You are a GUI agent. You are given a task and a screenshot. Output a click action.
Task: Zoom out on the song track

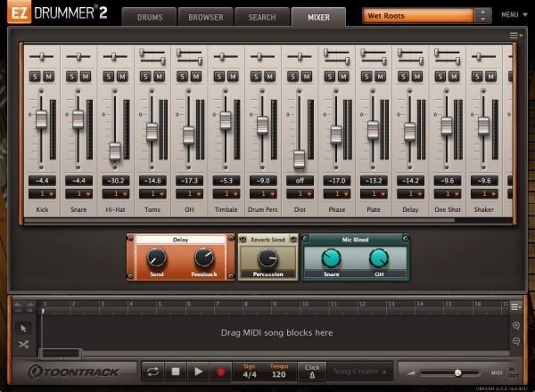[516, 341]
